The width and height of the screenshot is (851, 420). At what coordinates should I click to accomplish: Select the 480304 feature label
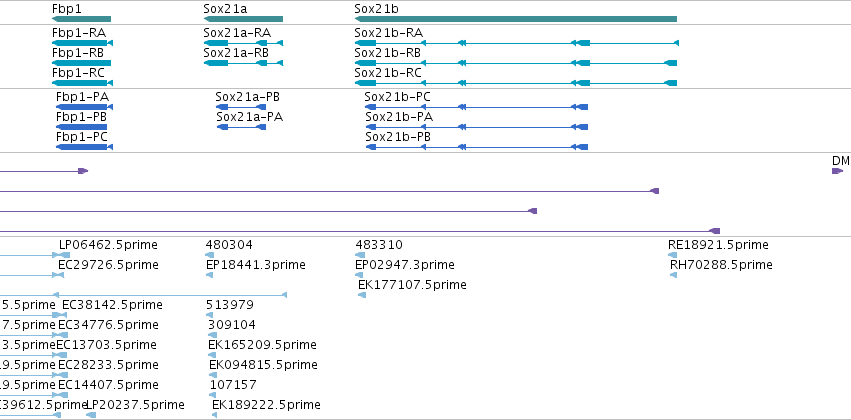tap(229, 245)
